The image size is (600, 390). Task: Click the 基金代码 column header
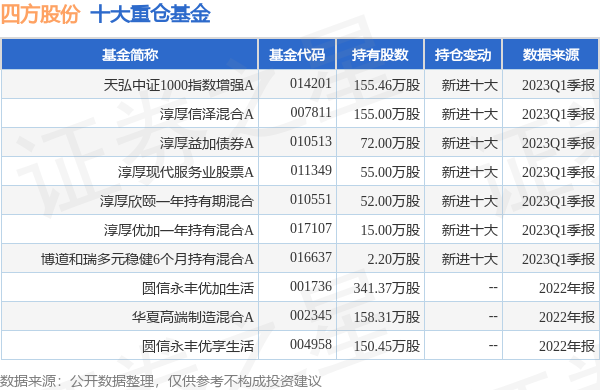coord(297,55)
